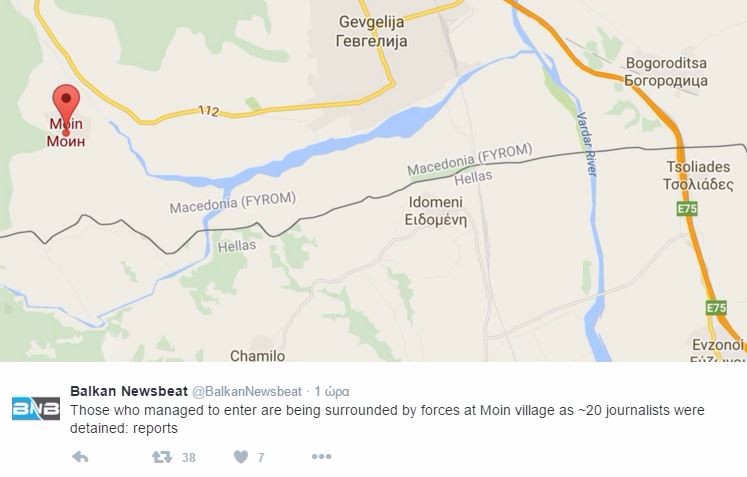This screenshot has width=747, height=477.
Task: Like the tweet with heart icon
Action: (241, 457)
